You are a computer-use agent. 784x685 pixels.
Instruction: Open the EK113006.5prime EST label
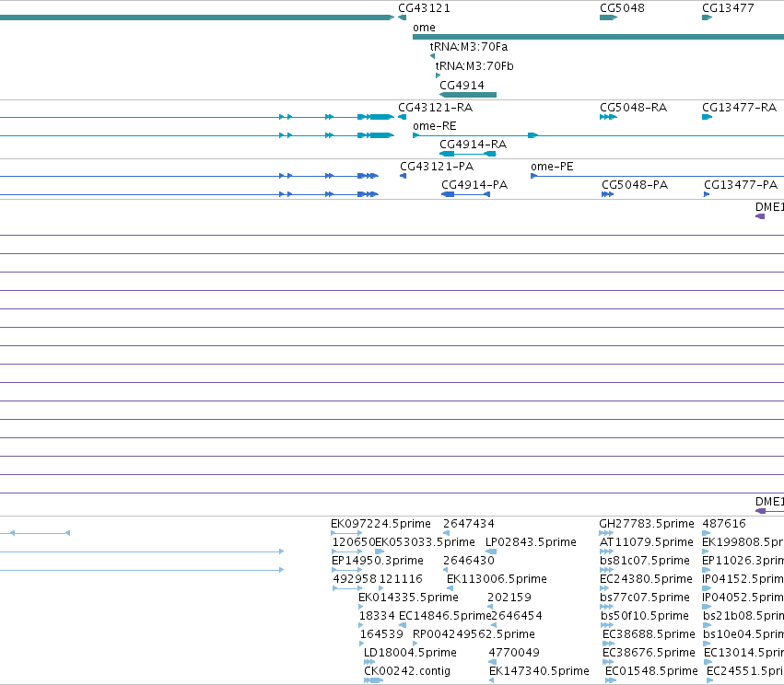click(497, 579)
